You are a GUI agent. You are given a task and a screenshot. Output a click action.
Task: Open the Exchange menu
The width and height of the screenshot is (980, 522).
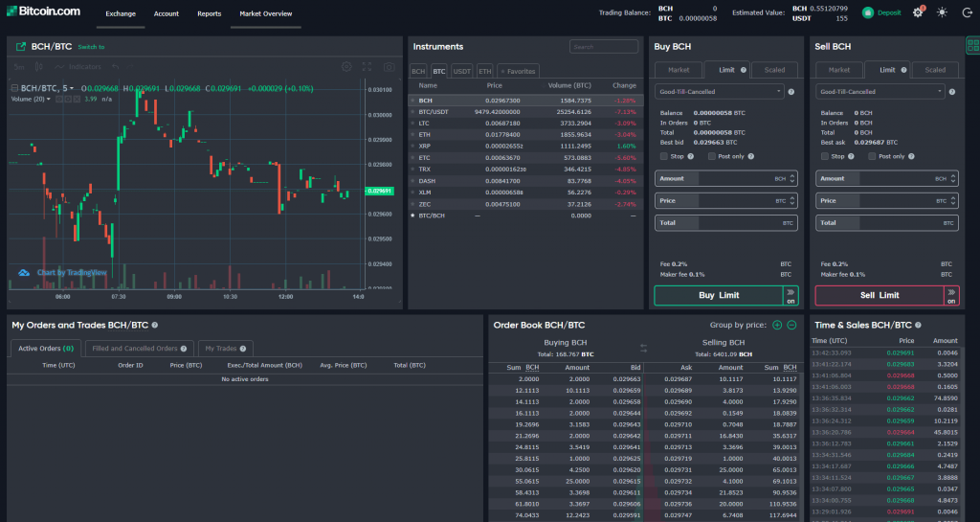tap(121, 13)
